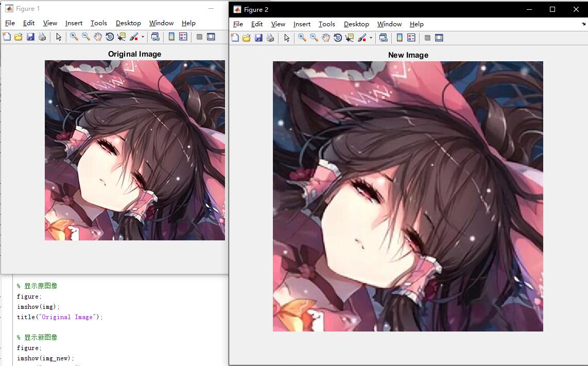The height and width of the screenshot is (366, 588).
Task: Select Edit Plot arrow tool in Figure 1
Action: point(59,37)
